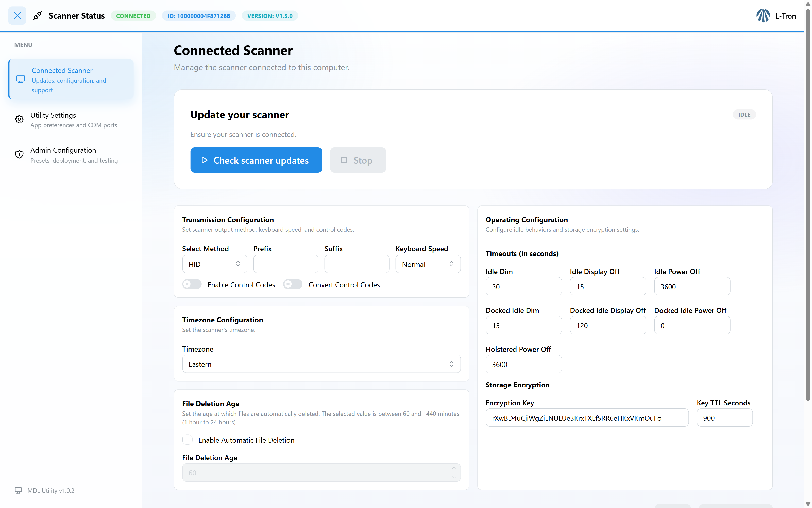Increase File Deletion Age with up arrow
812x508 pixels.
[x=454, y=468]
